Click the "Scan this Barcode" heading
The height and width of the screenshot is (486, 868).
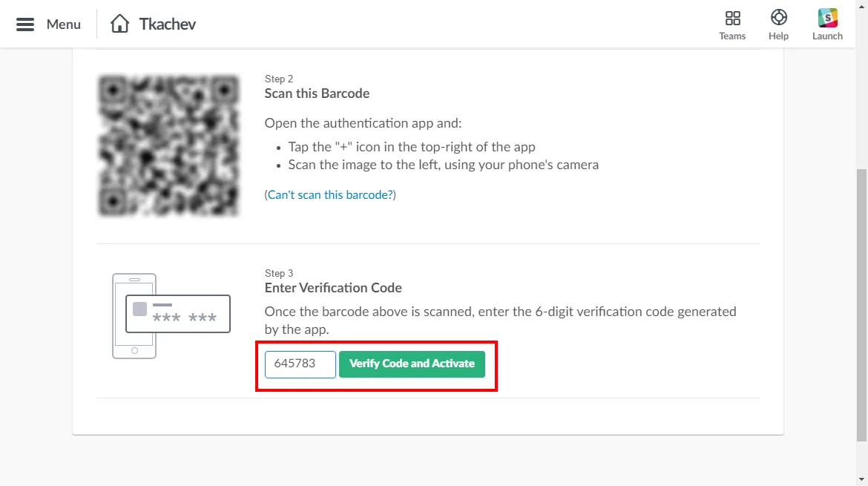pyautogui.click(x=317, y=93)
